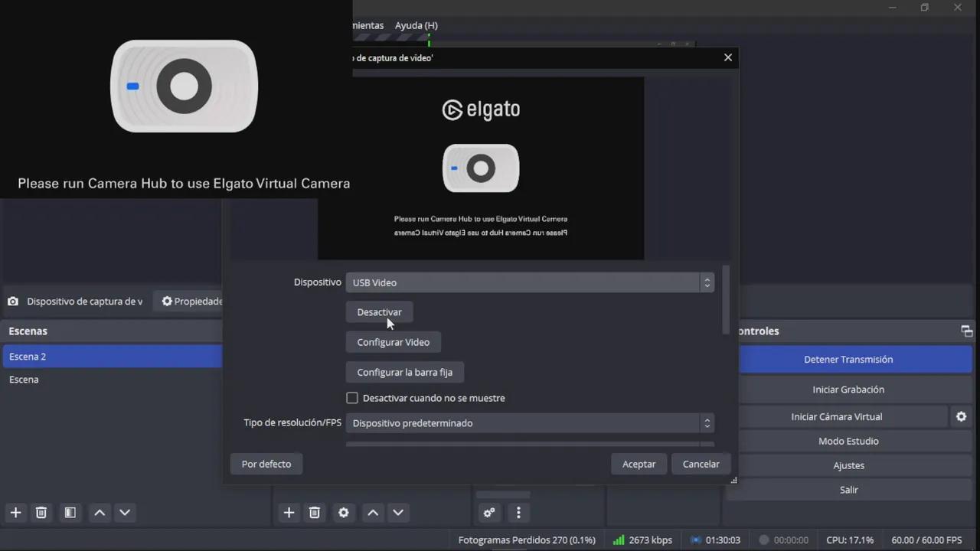
Task: Open advanced audio properties gears icon
Action: tap(488, 513)
